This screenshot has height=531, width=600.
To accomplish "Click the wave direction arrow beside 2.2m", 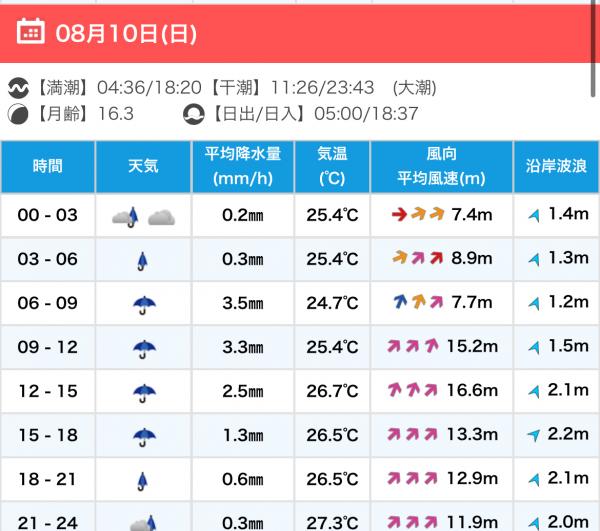I will (533, 435).
